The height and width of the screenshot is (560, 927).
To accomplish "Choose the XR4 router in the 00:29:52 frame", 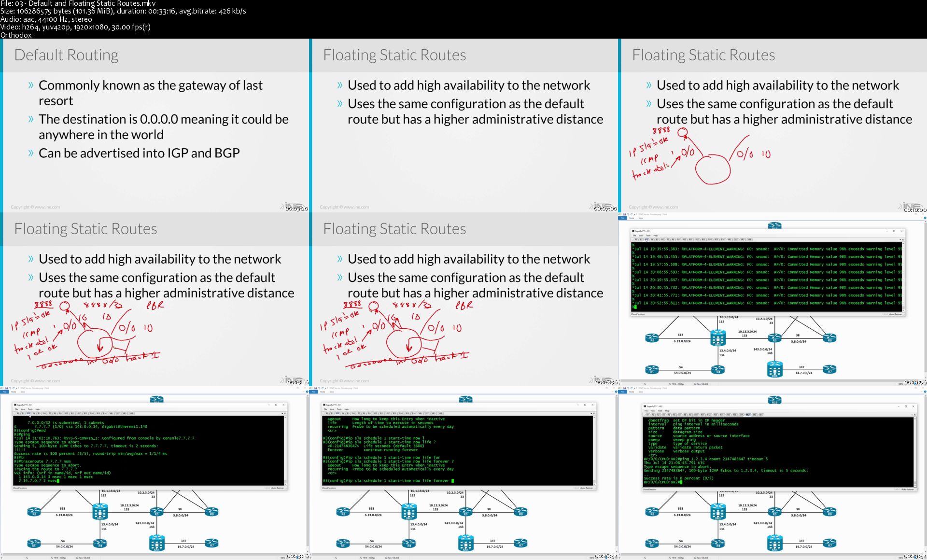I will click(774, 543).
